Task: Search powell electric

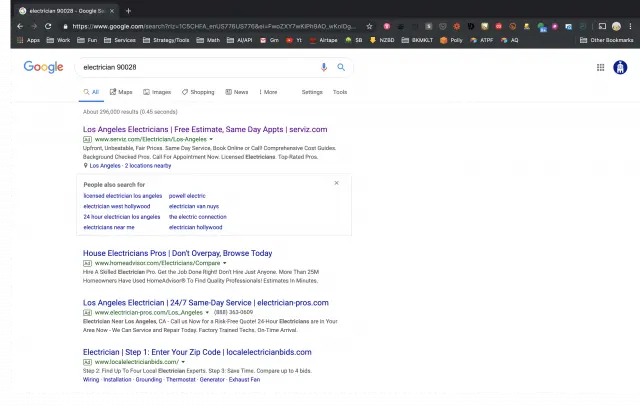Action: [x=187, y=196]
